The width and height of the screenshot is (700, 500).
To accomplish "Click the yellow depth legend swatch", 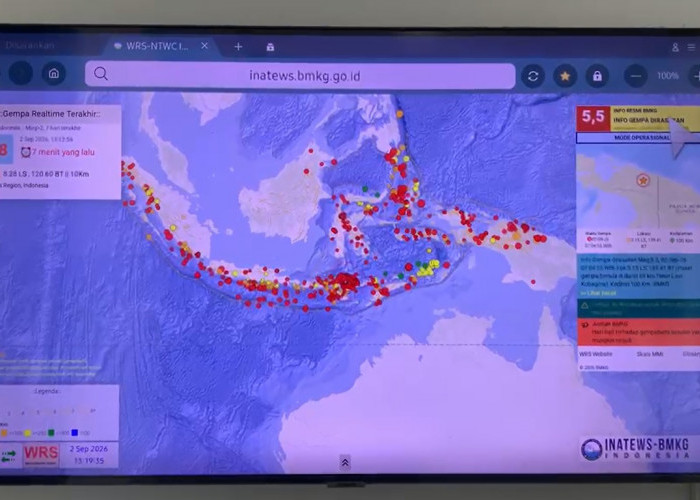I will tap(27, 433).
